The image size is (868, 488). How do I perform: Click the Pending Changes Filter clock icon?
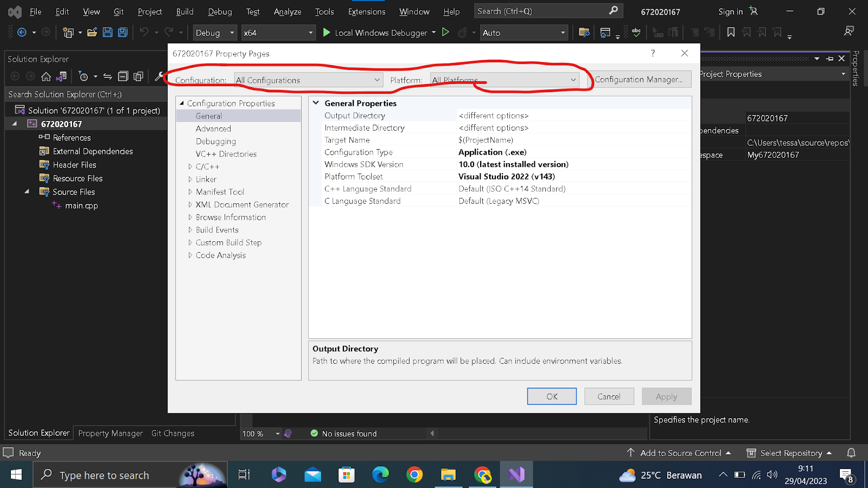tap(83, 76)
